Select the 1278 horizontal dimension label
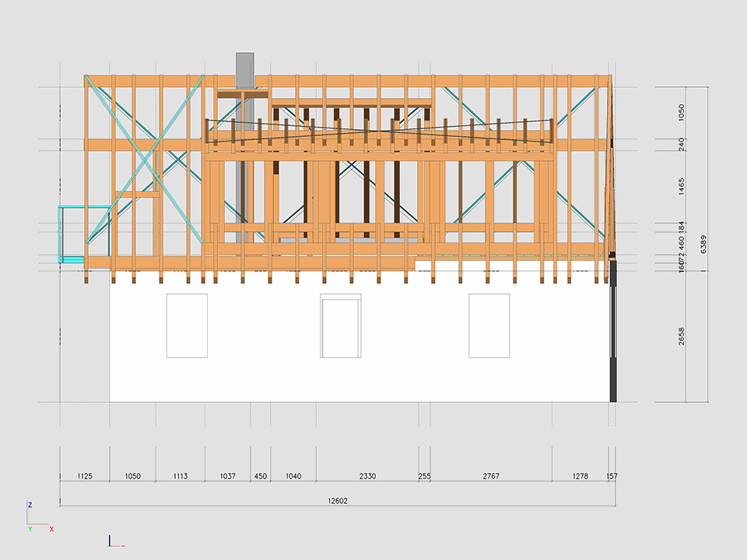747x560 pixels. (x=580, y=476)
